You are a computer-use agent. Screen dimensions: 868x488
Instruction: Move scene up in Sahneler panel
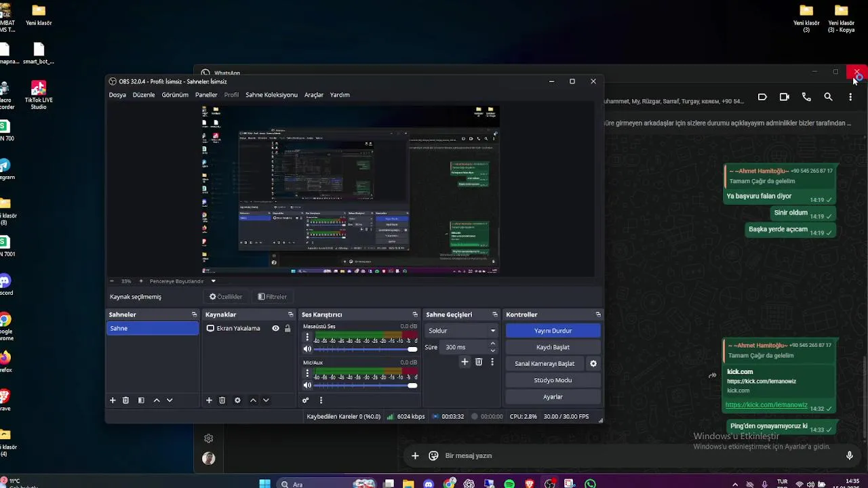(157, 401)
